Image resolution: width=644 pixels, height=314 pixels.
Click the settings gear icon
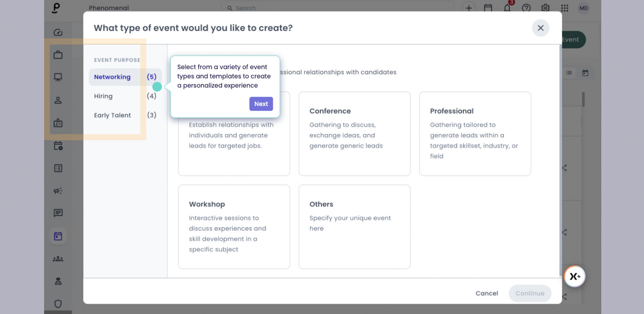[x=545, y=8]
